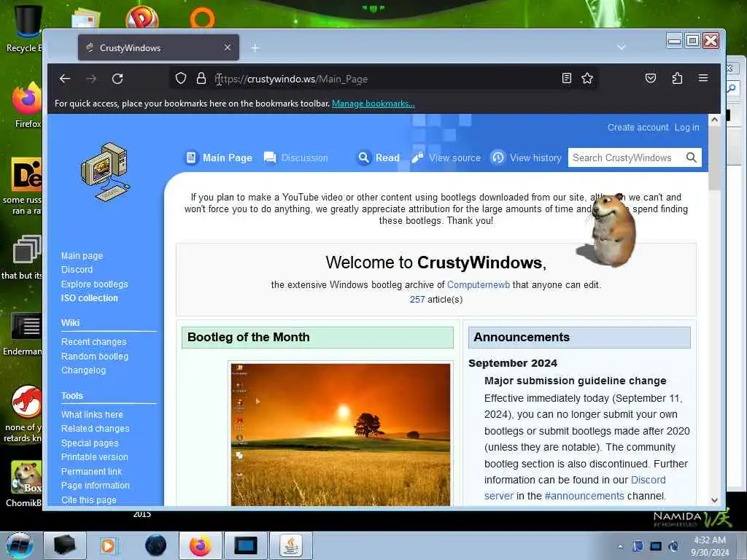Open the Firefox extensions puzzle icon

[677, 78]
